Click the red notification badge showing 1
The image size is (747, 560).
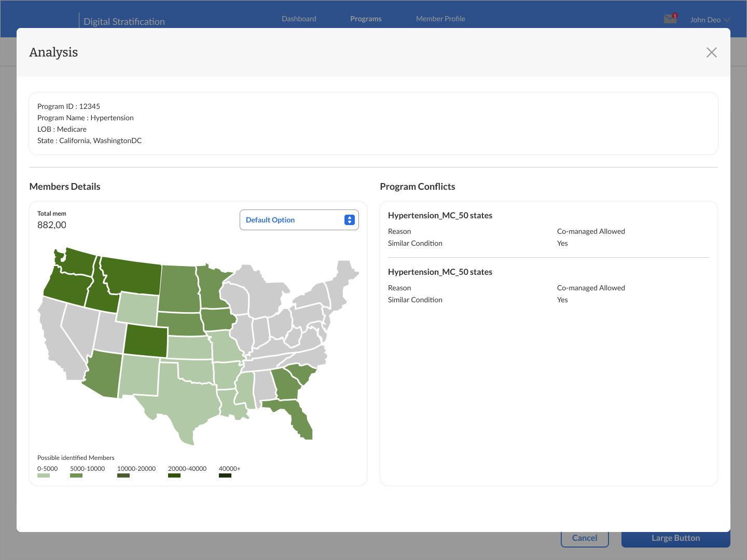[x=675, y=15]
